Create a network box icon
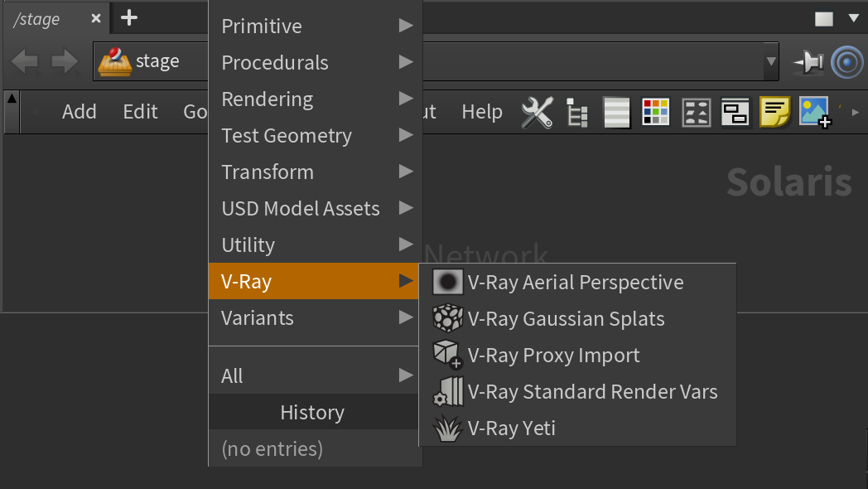Image resolution: width=868 pixels, height=489 pixels. (735, 113)
